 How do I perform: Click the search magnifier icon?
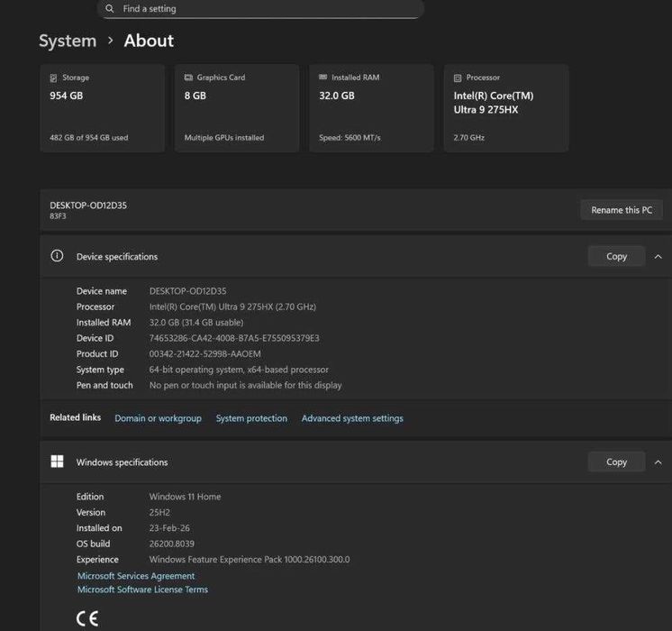[110, 9]
